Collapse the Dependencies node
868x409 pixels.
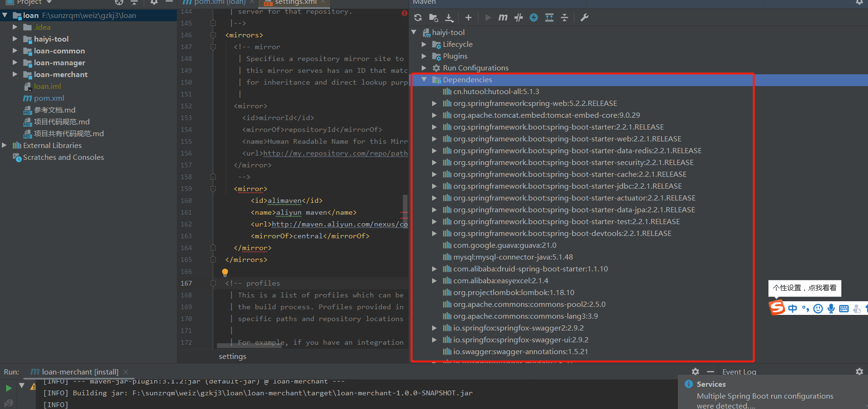(424, 79)
